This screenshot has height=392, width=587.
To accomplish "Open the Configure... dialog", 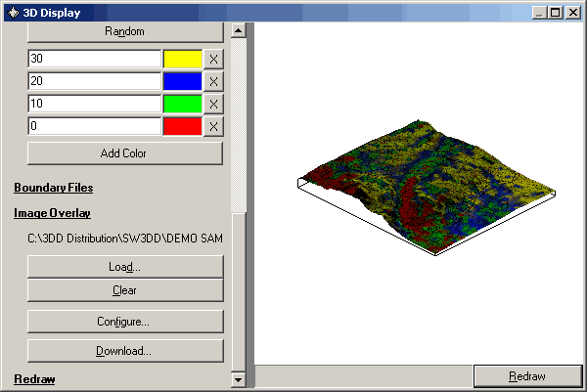I will (x=125, y=322).
